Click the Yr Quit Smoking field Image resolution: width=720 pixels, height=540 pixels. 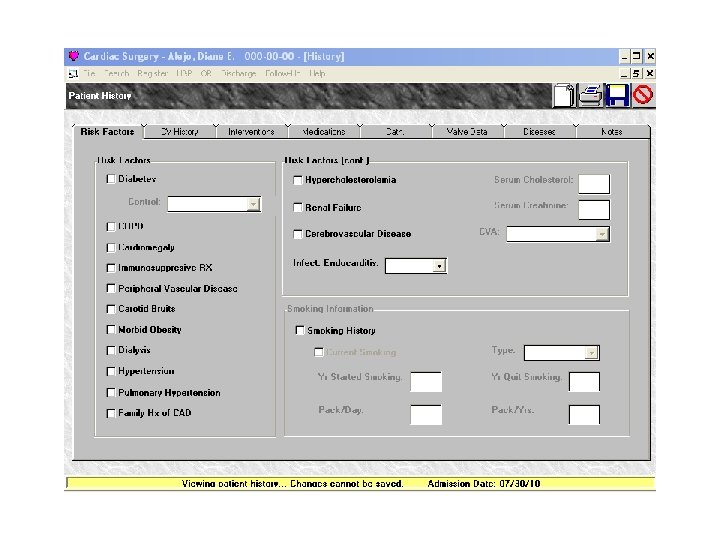pos(585,382)
